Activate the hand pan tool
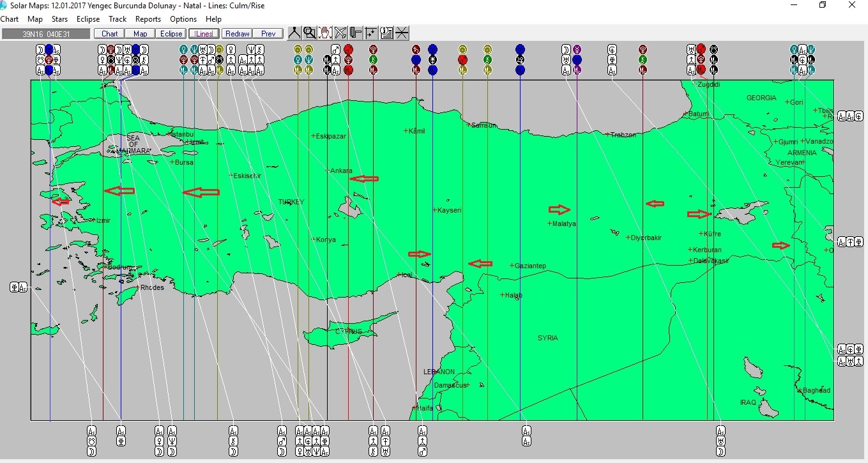The image size is (868, 463). (x=325, y=33)
